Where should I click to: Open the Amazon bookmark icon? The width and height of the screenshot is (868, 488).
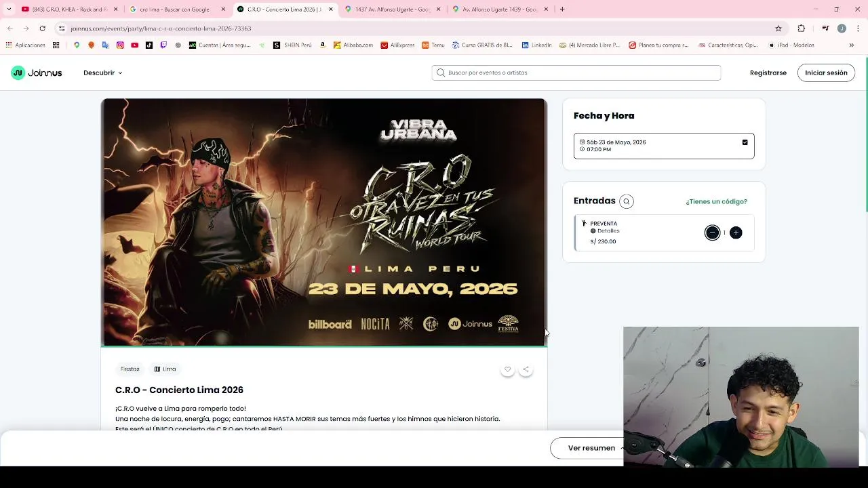pos(323,45)
